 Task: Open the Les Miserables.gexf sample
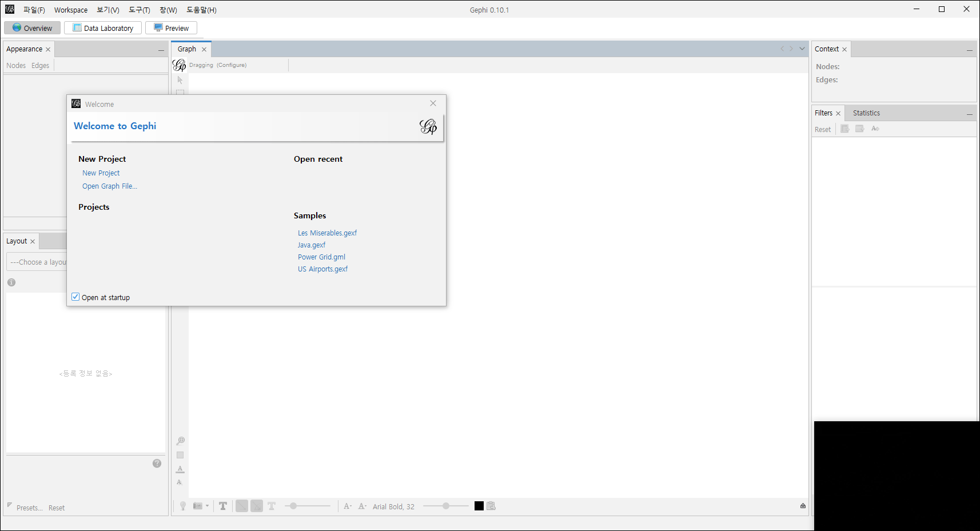(x=327, y=233)
